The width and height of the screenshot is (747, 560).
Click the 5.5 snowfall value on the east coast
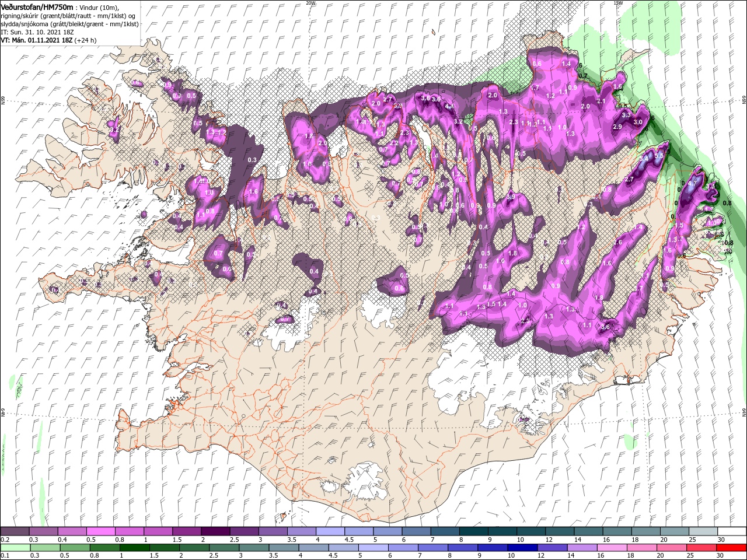coord(660,157)
